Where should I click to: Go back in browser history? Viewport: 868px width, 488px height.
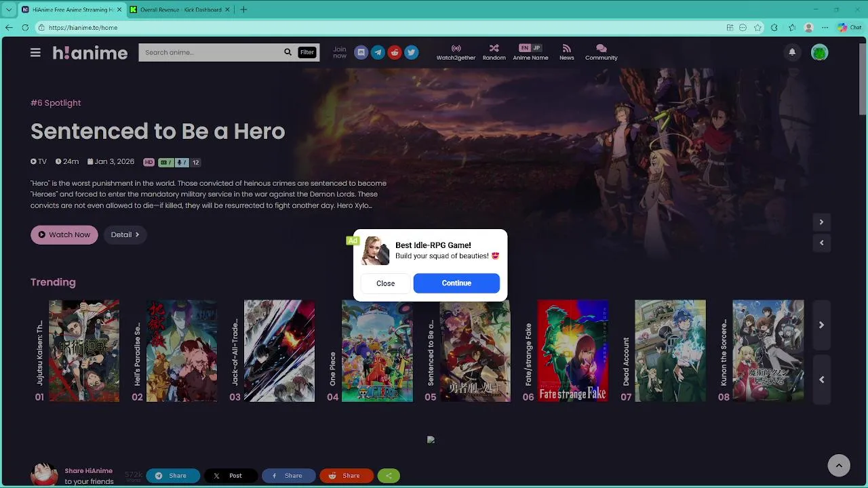9,28
